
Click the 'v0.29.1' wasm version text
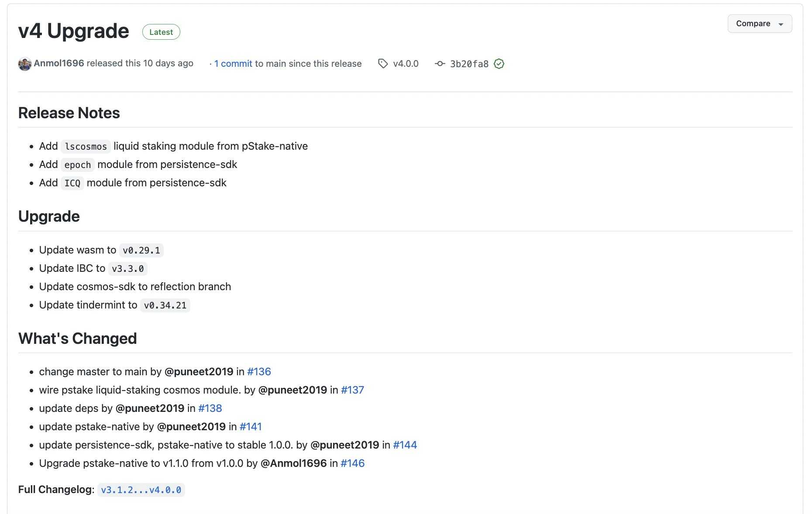[141, 250]
